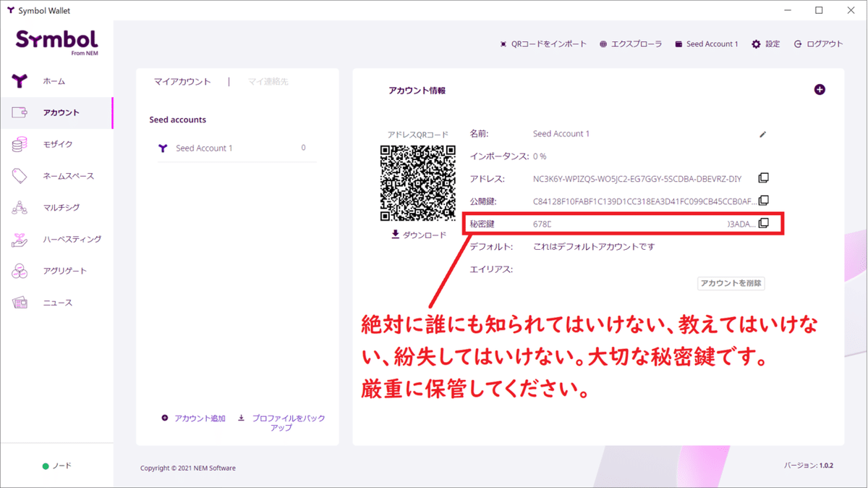Open the マルチシグ section

click(x=61, y=208)
